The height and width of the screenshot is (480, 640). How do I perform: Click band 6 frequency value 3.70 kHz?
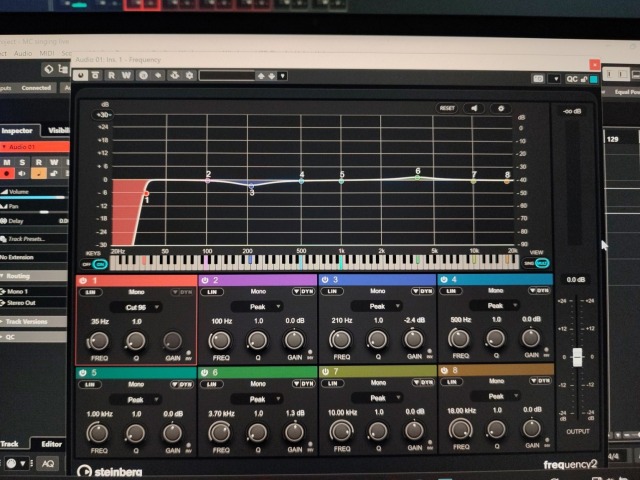[x=221, y=413]
